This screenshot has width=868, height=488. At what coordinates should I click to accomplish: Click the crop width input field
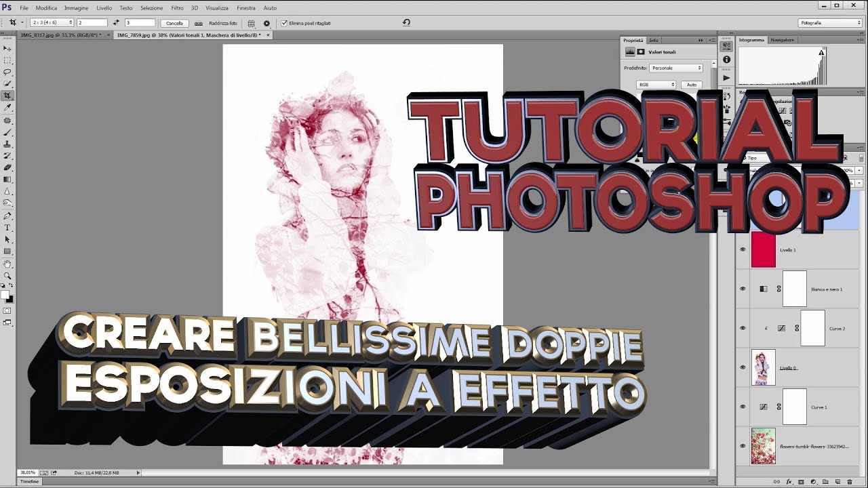click(92, 22)
